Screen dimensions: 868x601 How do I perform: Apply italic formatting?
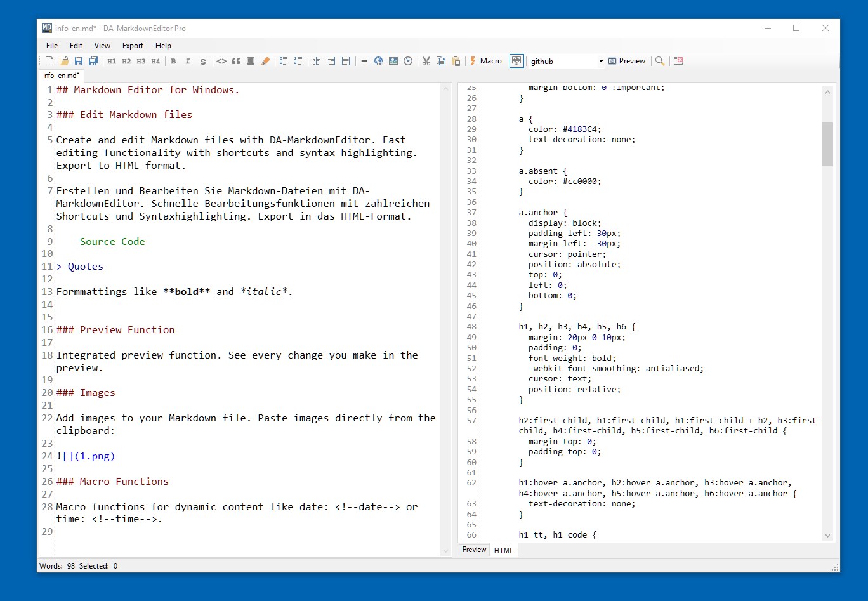(x=188, y=61)
